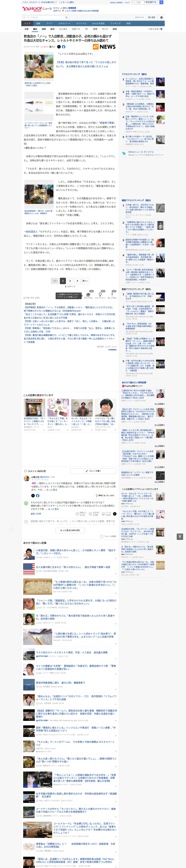186x868 pixels.
Task: Click the 共感した smiley reaction 4.1万
Action: tap(78, 514)
